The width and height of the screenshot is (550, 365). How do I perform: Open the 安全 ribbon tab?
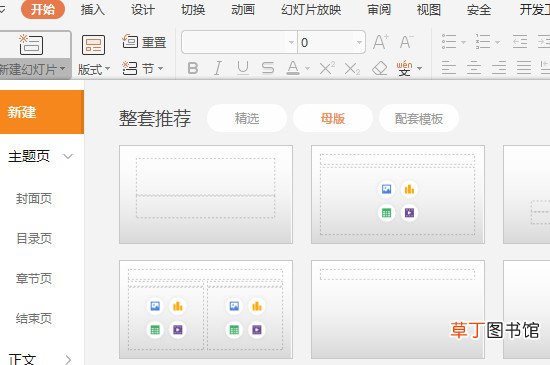click(x=479, y=9)
